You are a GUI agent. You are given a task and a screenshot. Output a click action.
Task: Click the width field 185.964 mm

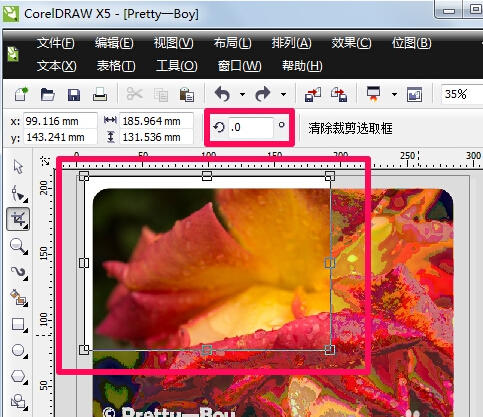pos(156,121)
